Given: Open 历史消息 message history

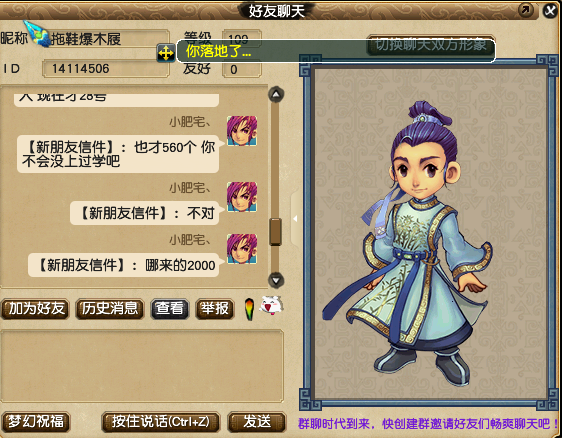Looking at the screenshot, I should (109, 309).
